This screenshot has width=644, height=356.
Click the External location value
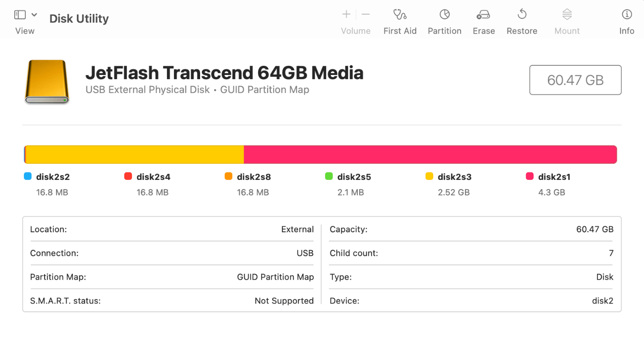pyautogui.click(x=298, y=229)
